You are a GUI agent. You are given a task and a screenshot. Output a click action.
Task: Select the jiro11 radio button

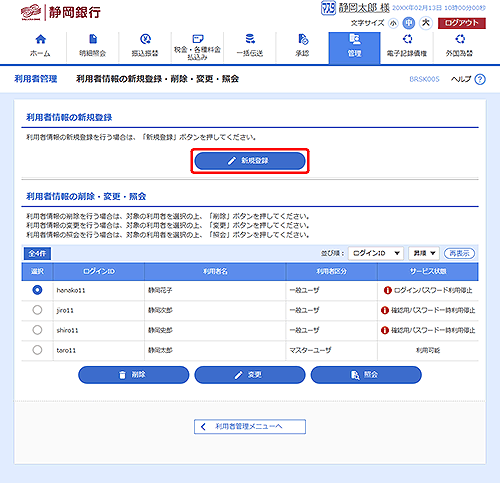(x=37, y=310)
